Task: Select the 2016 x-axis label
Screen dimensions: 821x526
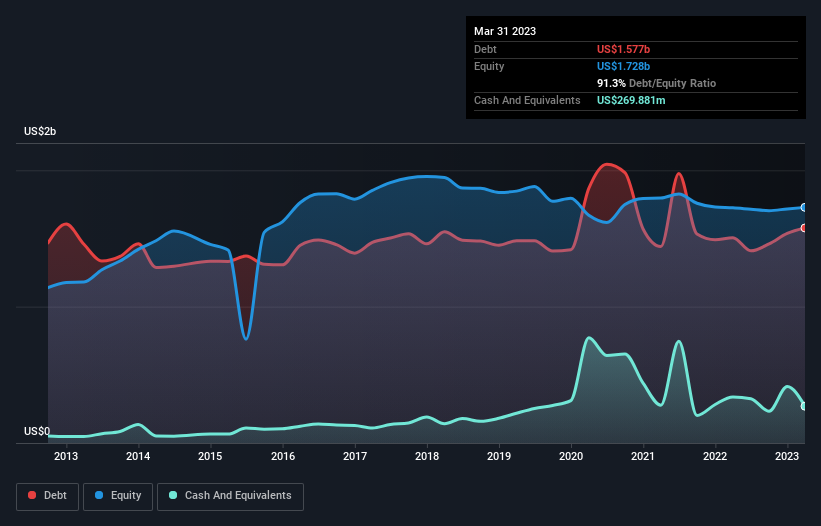Action: coord(283,456)
